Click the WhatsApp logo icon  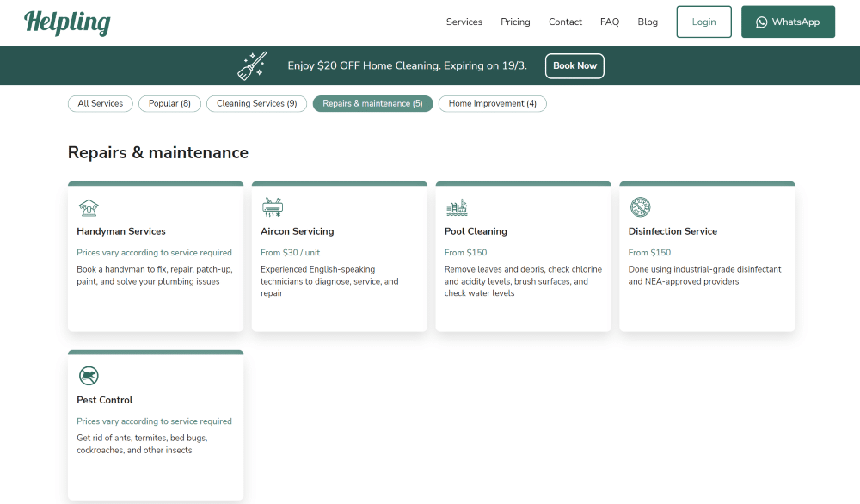pyautogui.click(x=761, y=22)
